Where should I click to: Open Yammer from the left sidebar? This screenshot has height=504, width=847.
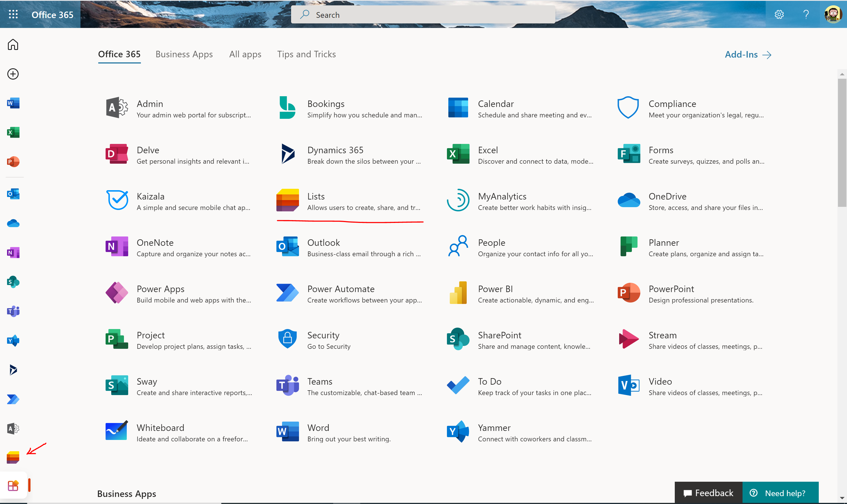[x=13, y=341]
